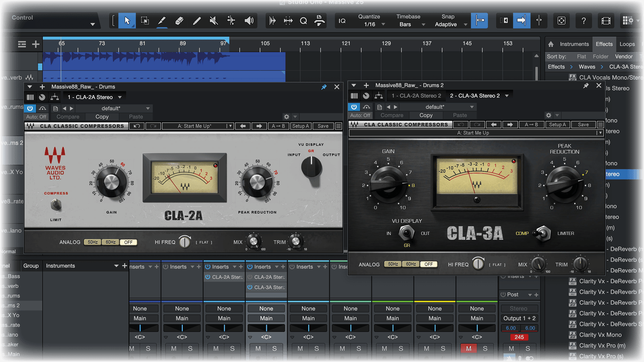Image resolution: width=644 pixels, height=362 pixels.
Task: Click the A→B button in CLA-2A
Action: click(x=278, y=126)
